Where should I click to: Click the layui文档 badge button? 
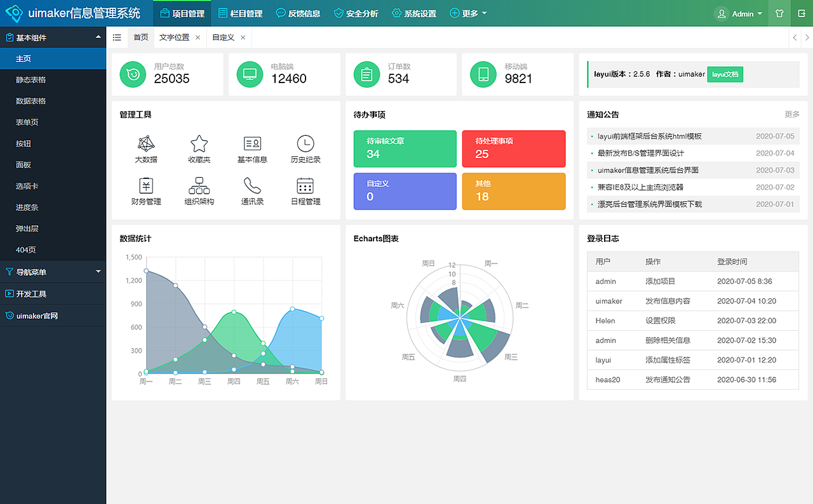point(725,74)
